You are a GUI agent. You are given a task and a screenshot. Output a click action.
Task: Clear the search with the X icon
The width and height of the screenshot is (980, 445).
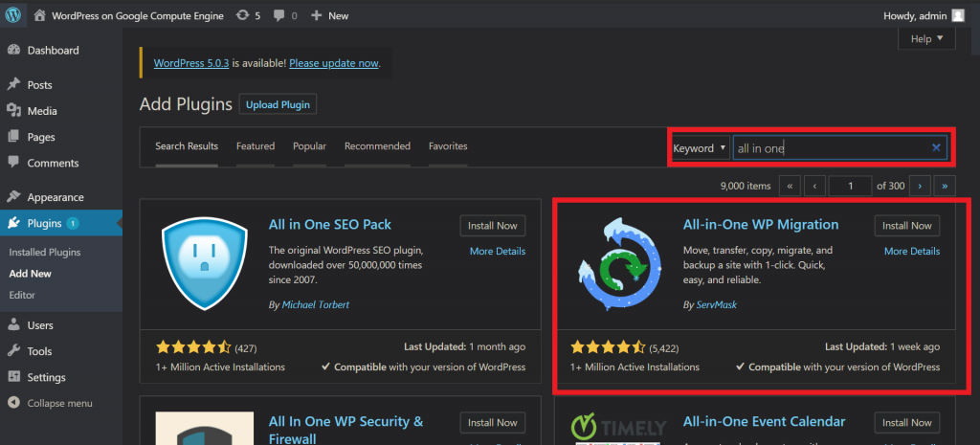click(x=936, y=148)
